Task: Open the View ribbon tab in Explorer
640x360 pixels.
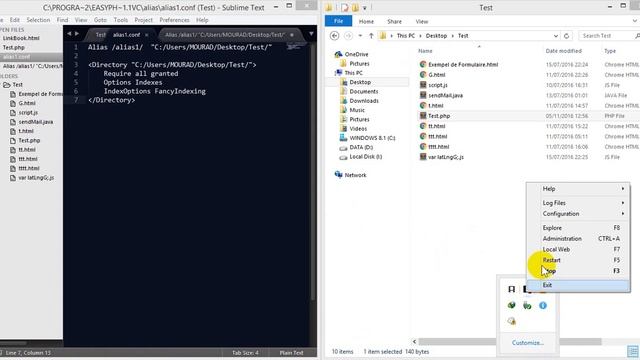Action: tap(422, 22)
